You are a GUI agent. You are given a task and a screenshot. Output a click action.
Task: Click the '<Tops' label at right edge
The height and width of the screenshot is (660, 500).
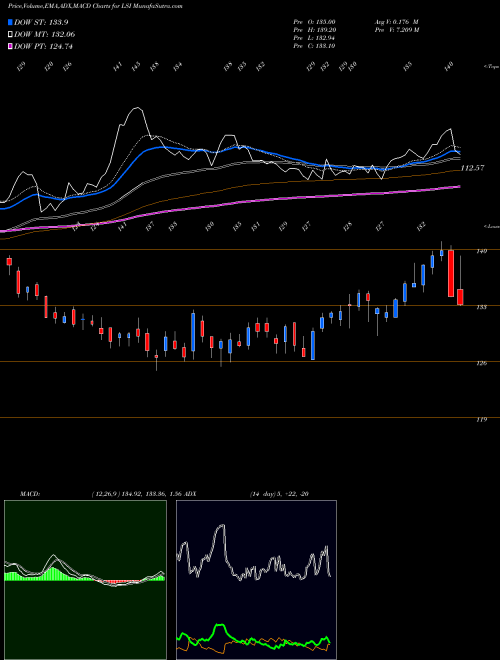(491, 67)
